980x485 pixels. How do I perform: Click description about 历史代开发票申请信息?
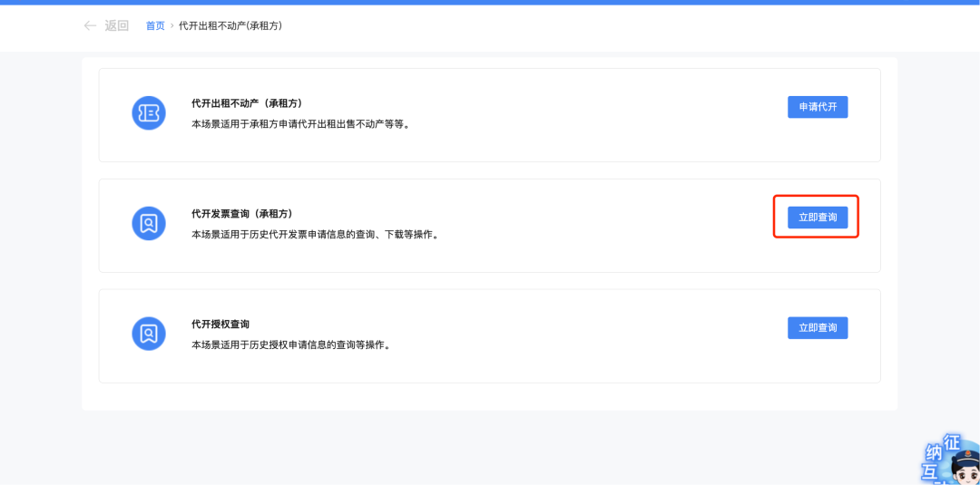click(x=314, y=235)
